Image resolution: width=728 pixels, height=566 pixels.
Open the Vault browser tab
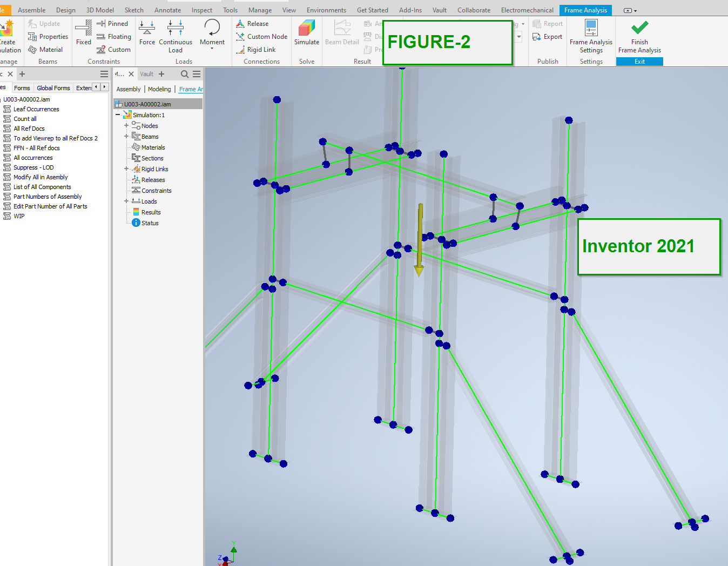[146, 74]
